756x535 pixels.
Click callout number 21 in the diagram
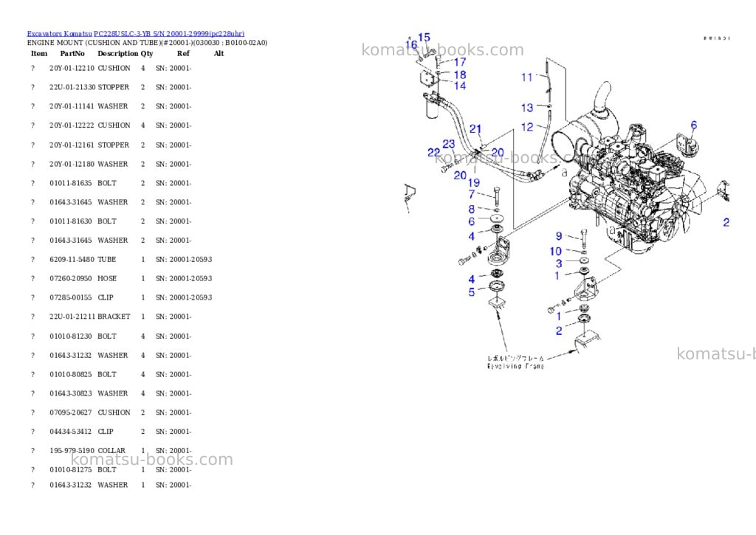[x=475, y=128]
